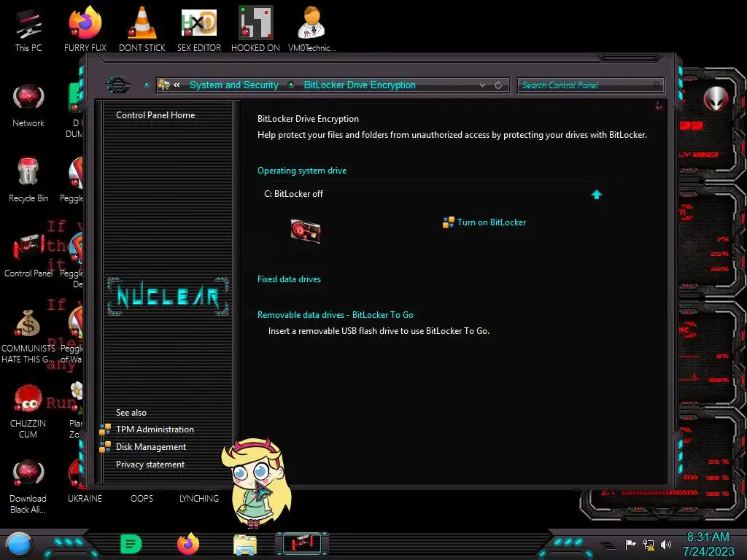The width and height of the screenshot is (747, 560).
Task: Select the LYNCHING desktop item label
Action: tap(199, 499)
